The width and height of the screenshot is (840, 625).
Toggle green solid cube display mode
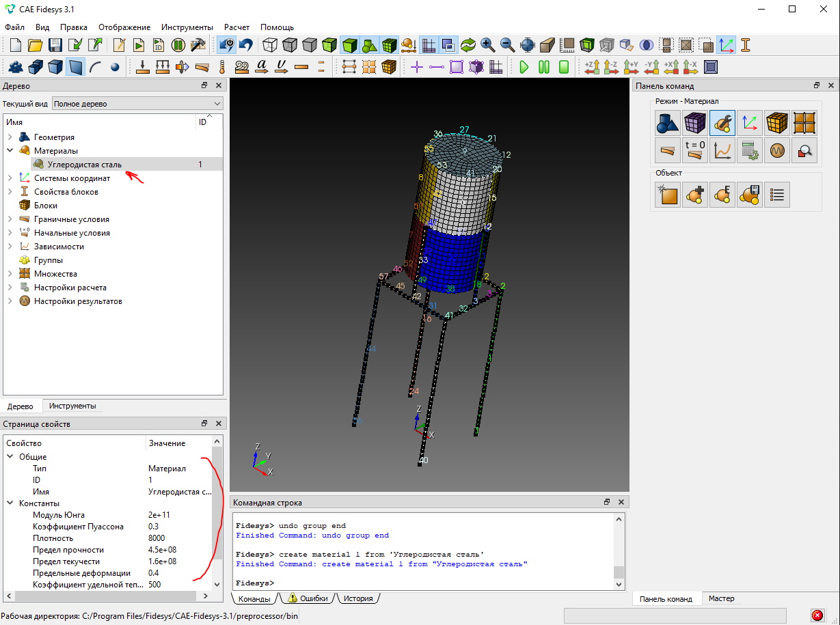[x=350, y=46]
